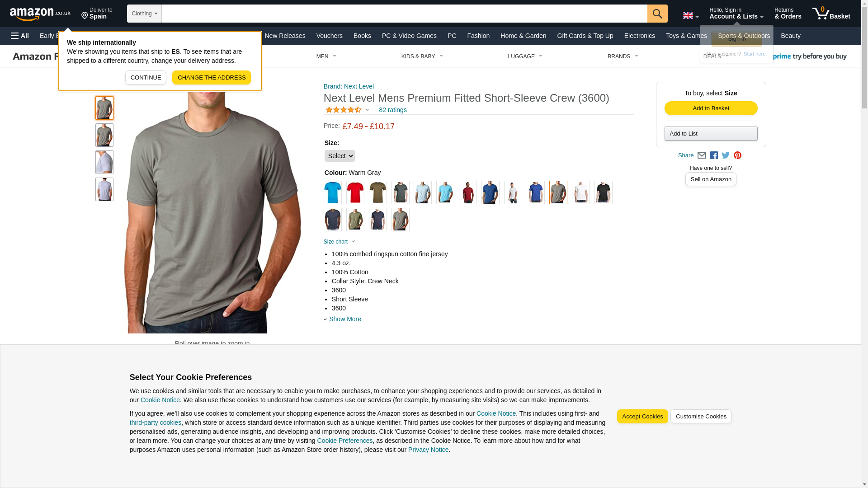868x488 pixels.
Task: Share on Twitter icon
Action: click(726, 155)
